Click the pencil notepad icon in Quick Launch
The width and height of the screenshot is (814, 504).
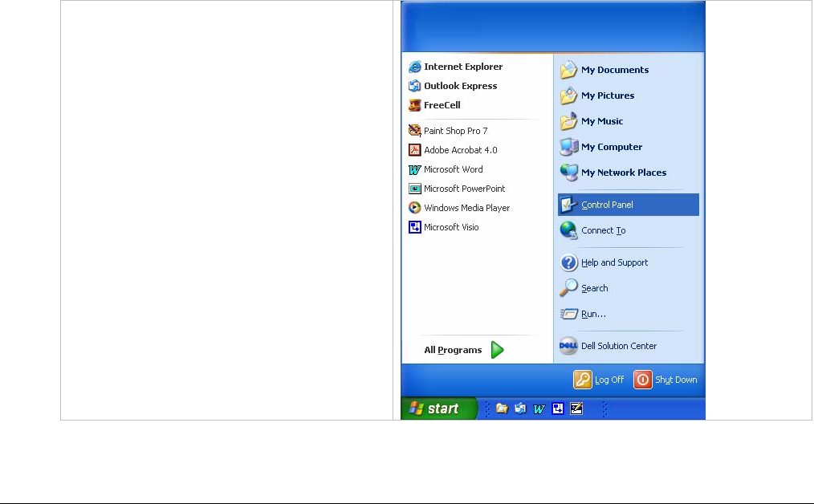(x=576, y=408)
